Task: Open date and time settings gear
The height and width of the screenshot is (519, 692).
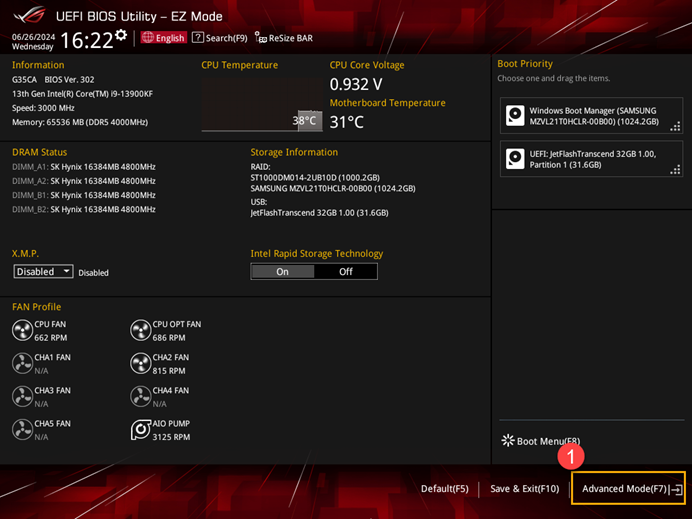Action: coord(121,35)
